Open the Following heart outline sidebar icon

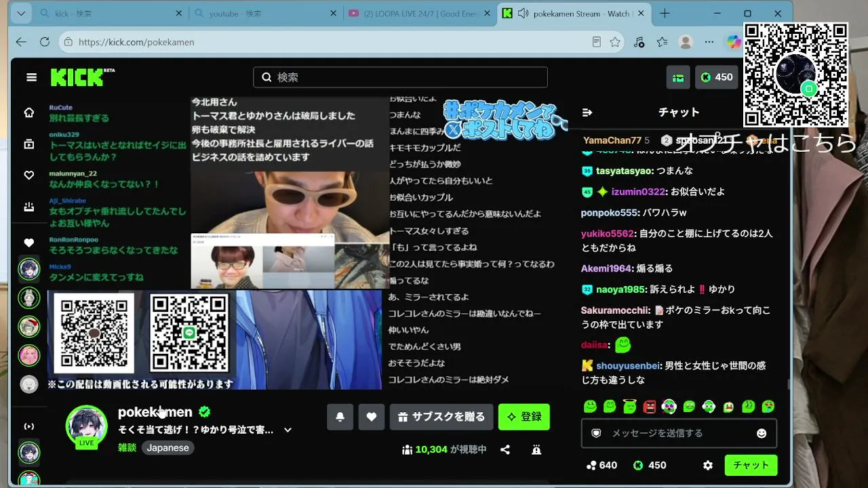(29, 176)
